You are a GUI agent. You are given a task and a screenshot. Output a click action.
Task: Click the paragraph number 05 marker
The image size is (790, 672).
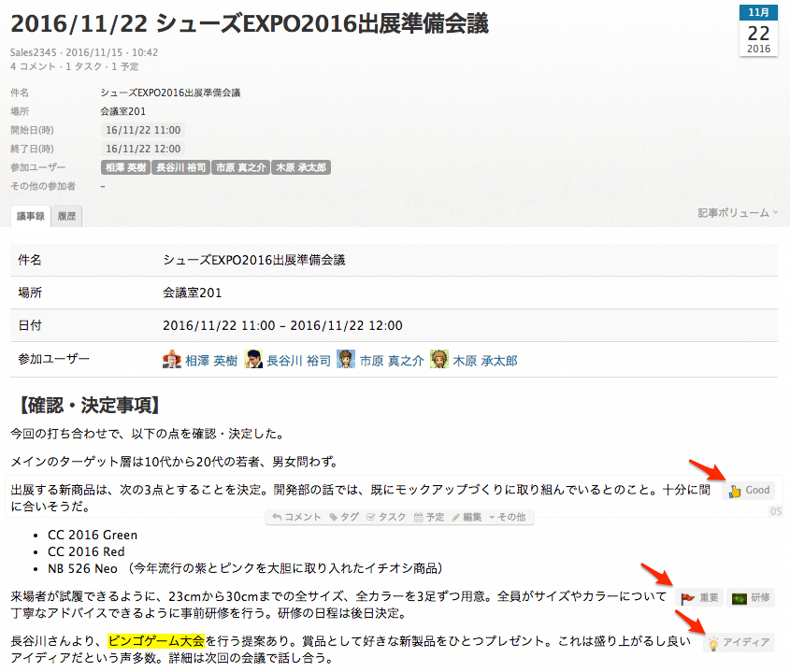pyautogui.click(x=776, y=511)
